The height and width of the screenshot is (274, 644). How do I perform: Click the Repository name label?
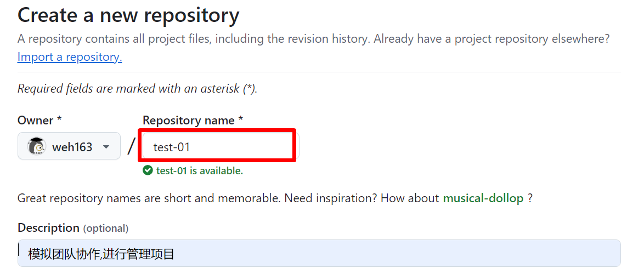coord(193,120)
